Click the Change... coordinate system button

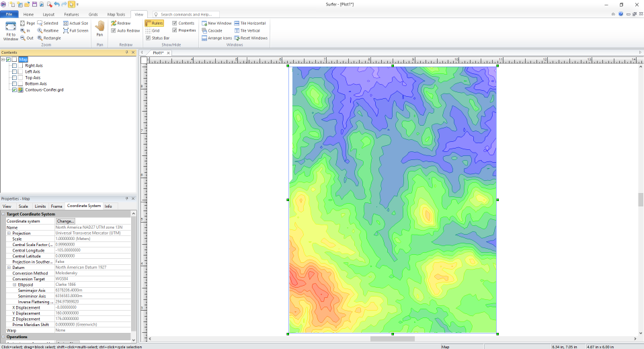(x=65, y=221)
